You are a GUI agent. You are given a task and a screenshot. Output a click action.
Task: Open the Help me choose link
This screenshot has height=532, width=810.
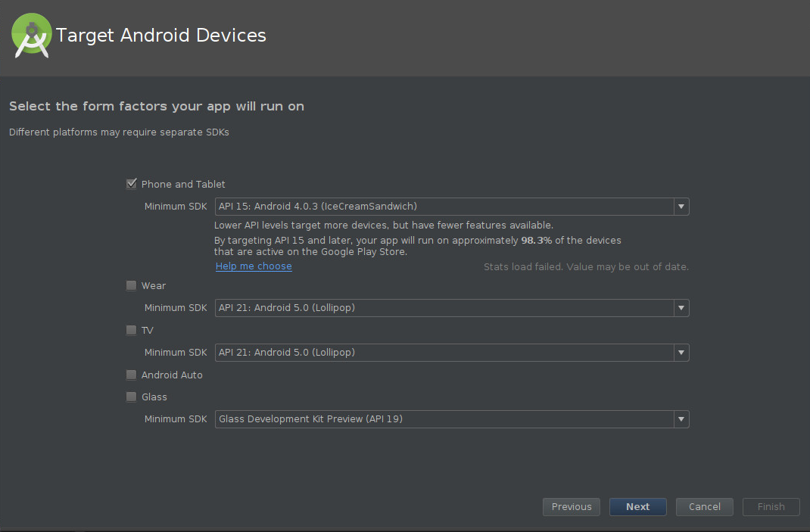254,266
